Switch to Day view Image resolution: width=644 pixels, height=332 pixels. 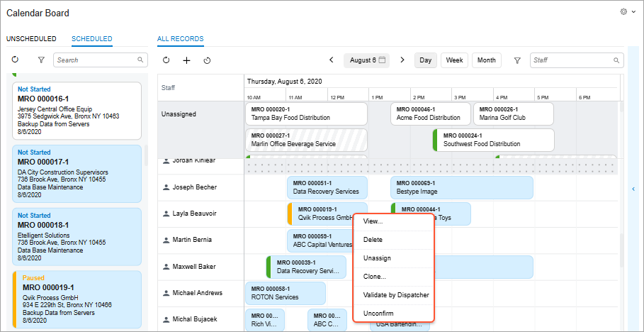pos(425,60)
